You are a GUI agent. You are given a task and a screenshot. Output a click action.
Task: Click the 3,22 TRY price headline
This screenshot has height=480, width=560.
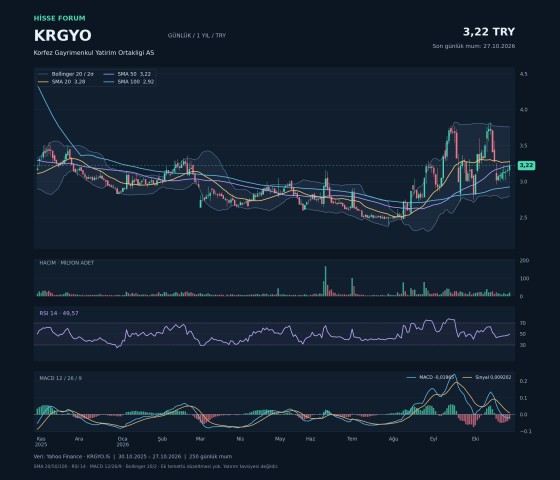[x=489, y=32]
